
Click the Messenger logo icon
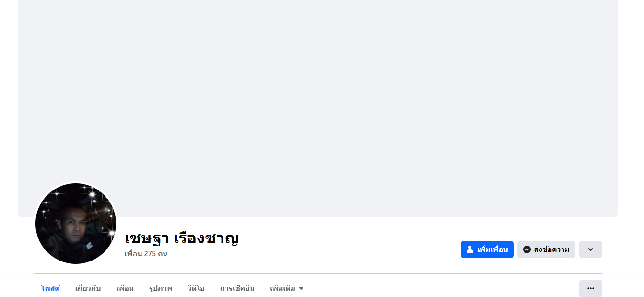(527, 249)
